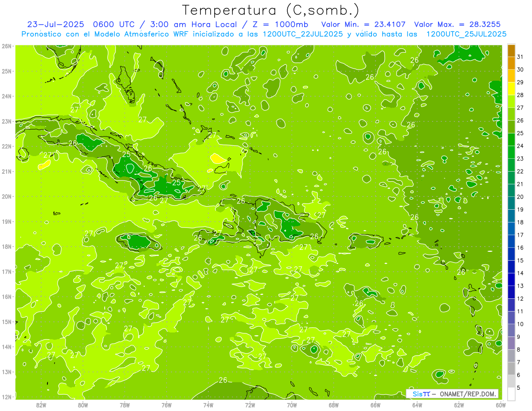
Task: Click the purple 9-10 swatch in color scale
Action: pyautogui.click(x=511, y=330)
